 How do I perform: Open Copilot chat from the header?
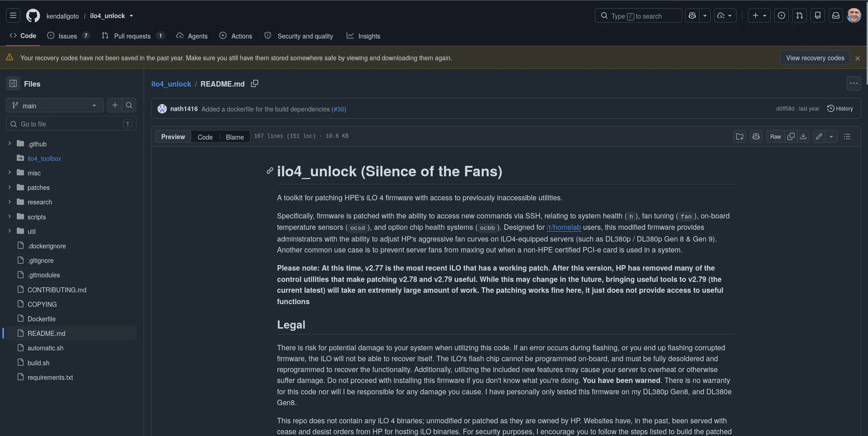pos(692,15)
